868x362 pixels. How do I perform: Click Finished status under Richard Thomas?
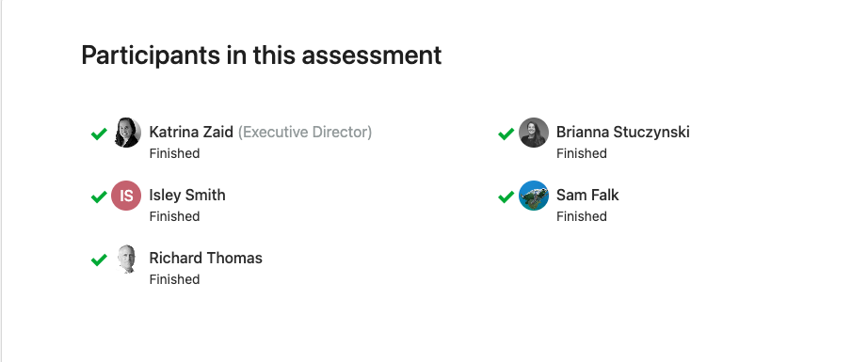tap(174, 279)
